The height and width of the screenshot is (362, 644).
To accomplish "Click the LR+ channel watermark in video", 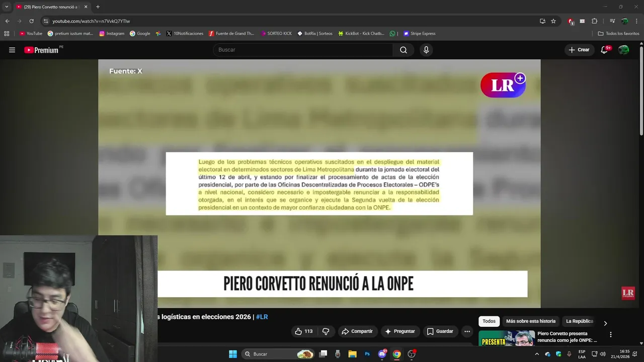I will (x=503, y=85).
